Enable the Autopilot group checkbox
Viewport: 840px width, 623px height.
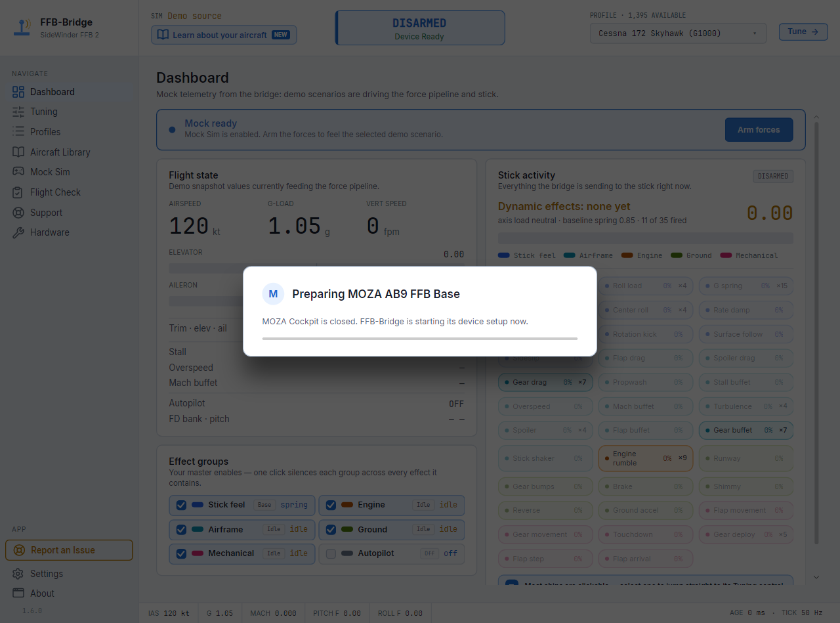(331, 554)
